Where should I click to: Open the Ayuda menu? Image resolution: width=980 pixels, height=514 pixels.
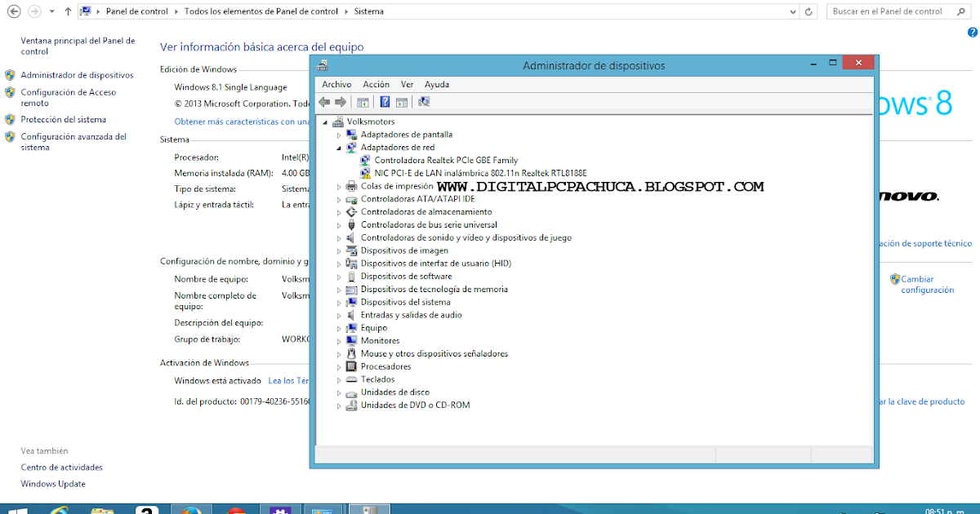click(x=437, y=84)
